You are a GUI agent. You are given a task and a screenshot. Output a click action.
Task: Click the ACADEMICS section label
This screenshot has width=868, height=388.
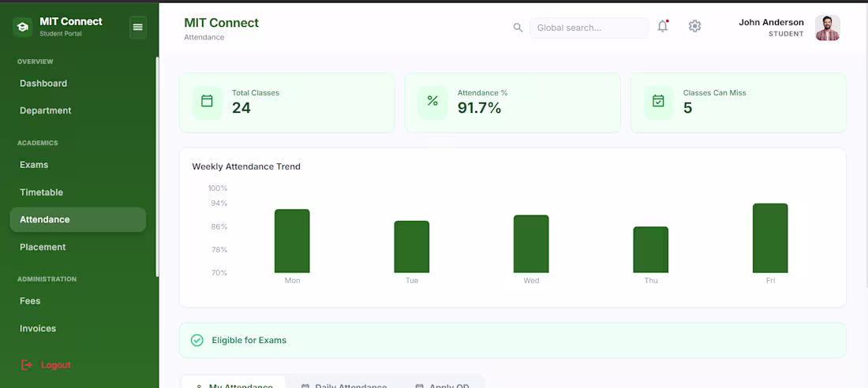[x=38, y=143]
